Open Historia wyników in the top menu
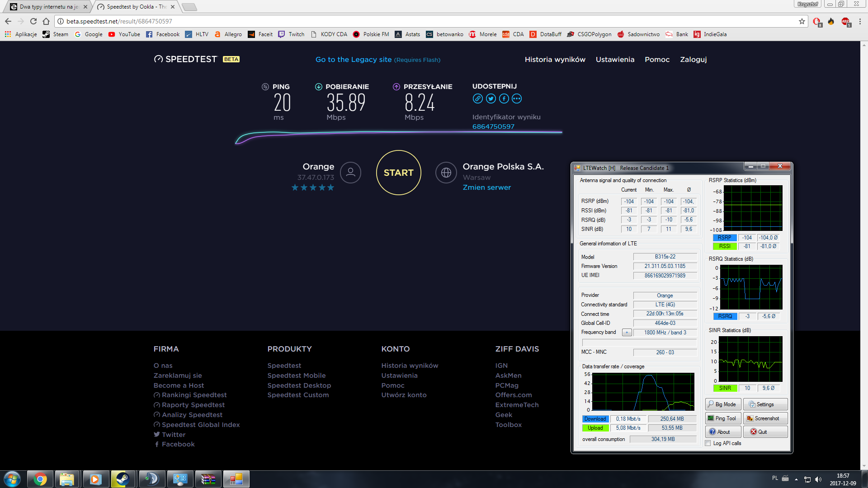 click(x=555, y=60)
